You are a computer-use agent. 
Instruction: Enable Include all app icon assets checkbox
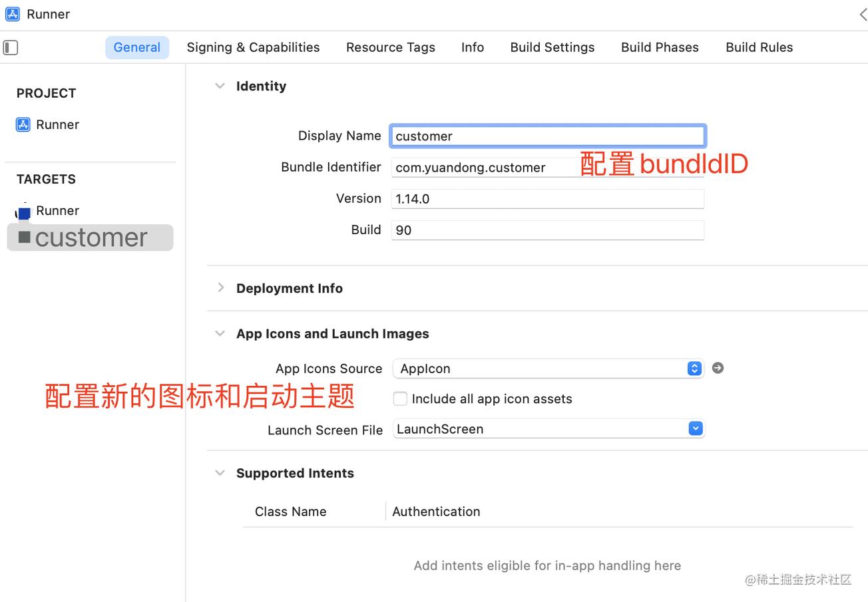[x=400, y=398]
